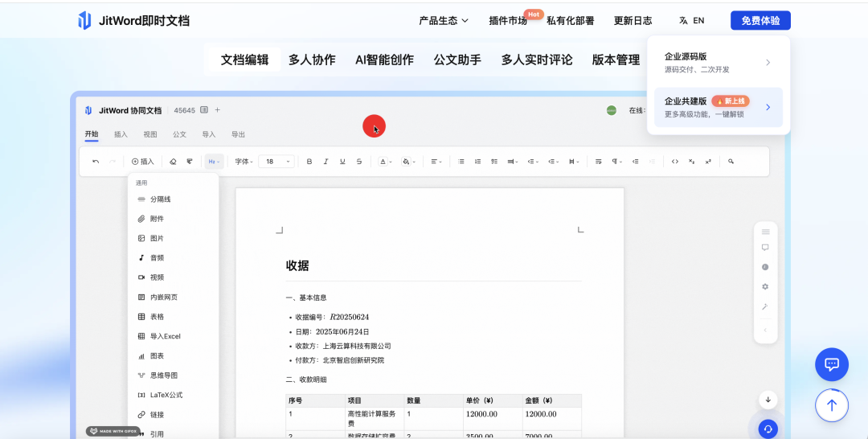
Task: Open the text alignment dropdown
Action: (436, 162)
